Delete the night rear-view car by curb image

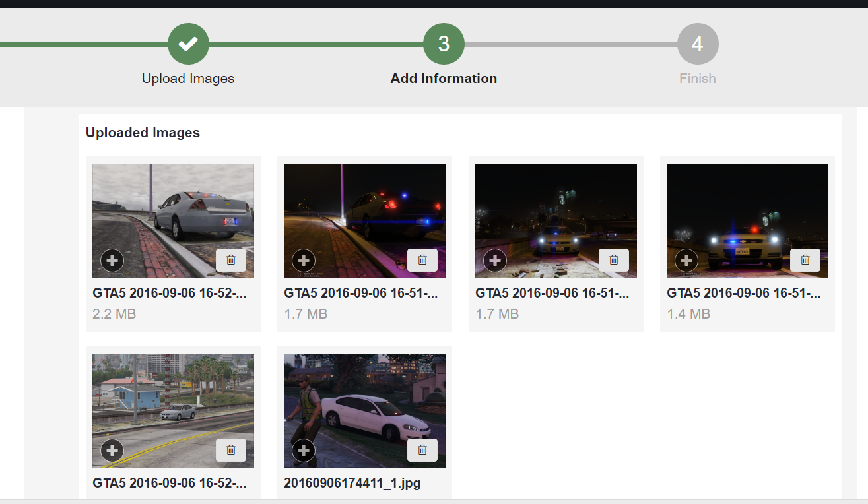422,260
